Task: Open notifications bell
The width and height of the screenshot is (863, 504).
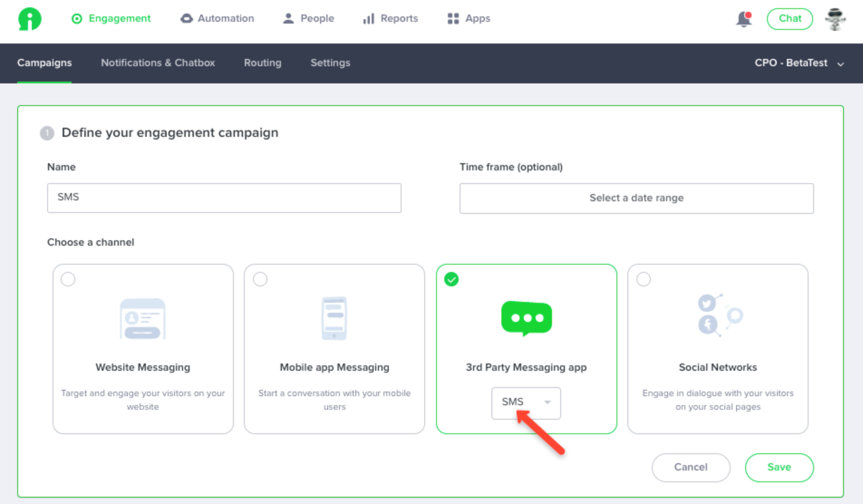Action: click(743, 19)
